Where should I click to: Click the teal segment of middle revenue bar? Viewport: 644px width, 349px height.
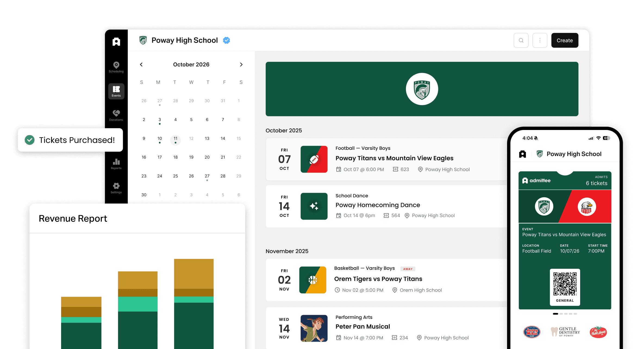(137, 304)
